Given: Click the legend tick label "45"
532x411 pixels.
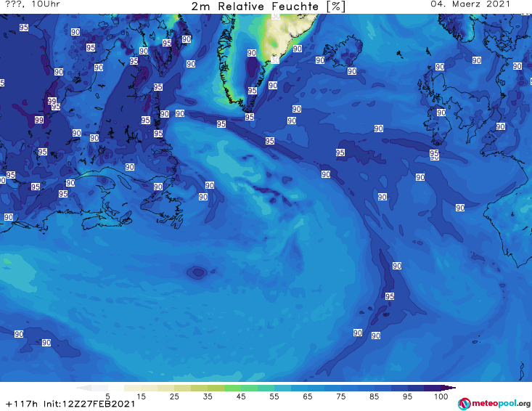Looking at the screenshot, I should pos(241,396).
